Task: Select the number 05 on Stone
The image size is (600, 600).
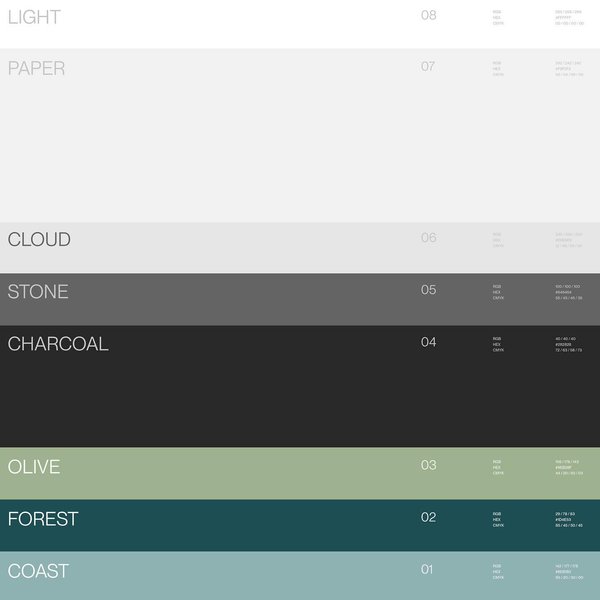Action: 429,290
